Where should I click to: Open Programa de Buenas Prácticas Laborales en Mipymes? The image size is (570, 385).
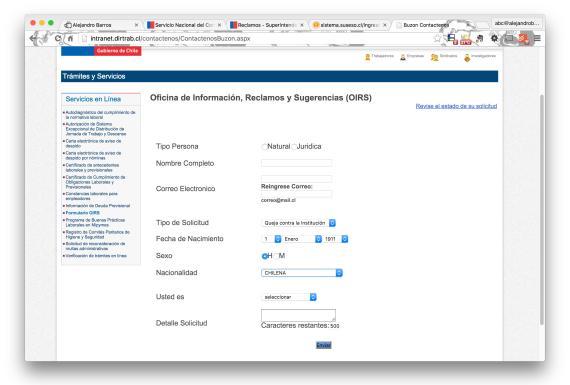tap(95, 222)
